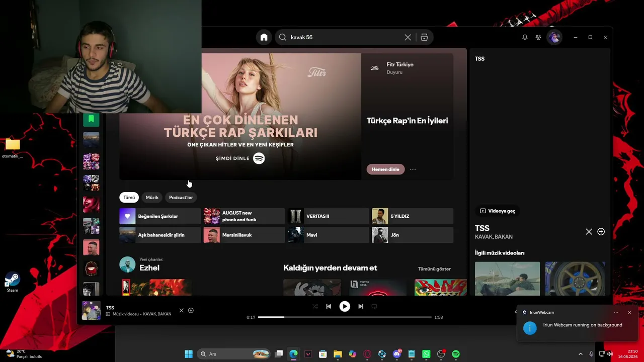
Task: Open options menu on IriunWebcam notification
Action: (616, 312)
